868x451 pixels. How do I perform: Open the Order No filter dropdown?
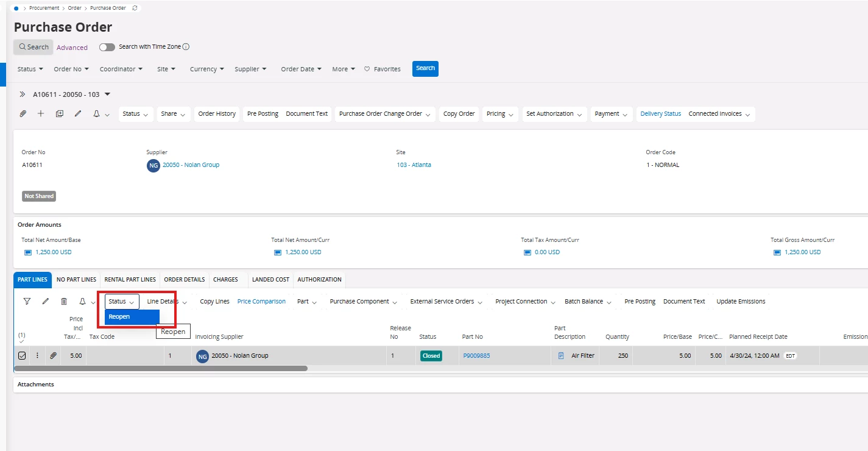(71, 69)
